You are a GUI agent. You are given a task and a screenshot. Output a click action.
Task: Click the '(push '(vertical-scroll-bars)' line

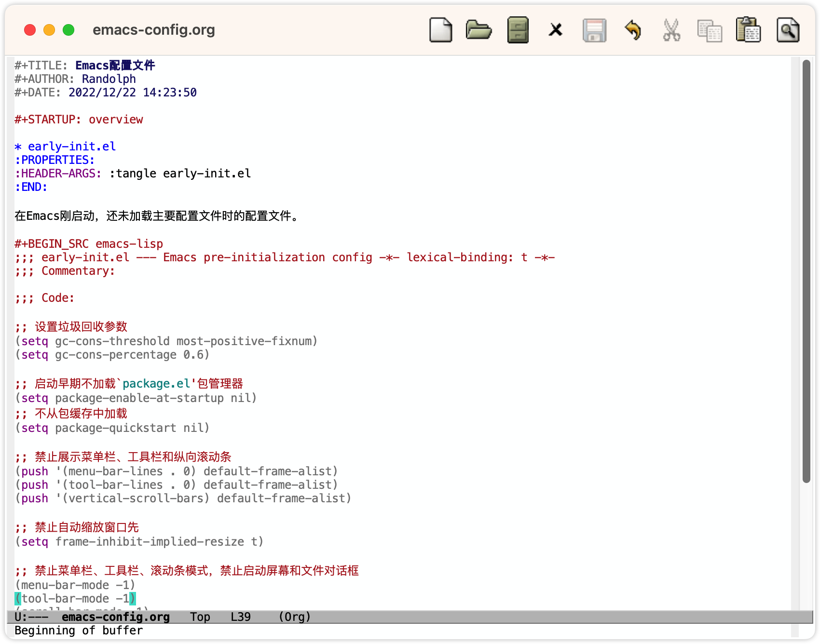click(x=183, y=498)
